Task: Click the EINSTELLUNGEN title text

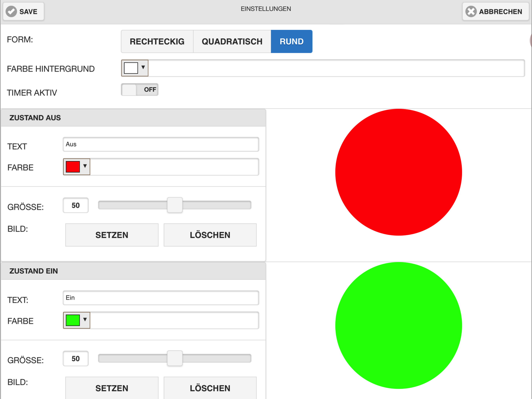Action: 266,9
